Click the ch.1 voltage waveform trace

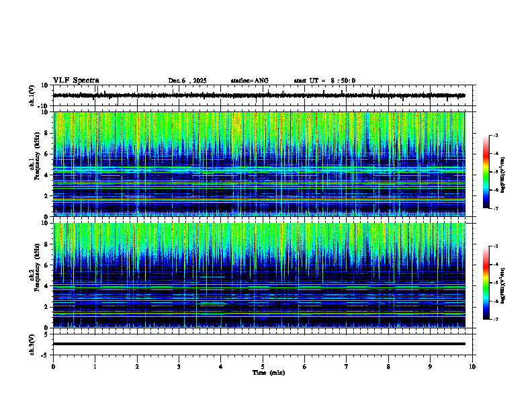259,95
